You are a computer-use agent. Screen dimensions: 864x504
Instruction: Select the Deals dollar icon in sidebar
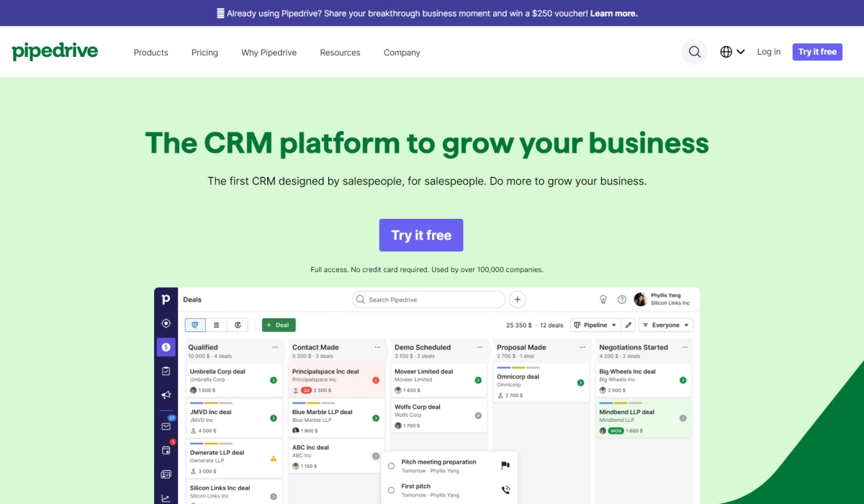[x=166, y=347]
